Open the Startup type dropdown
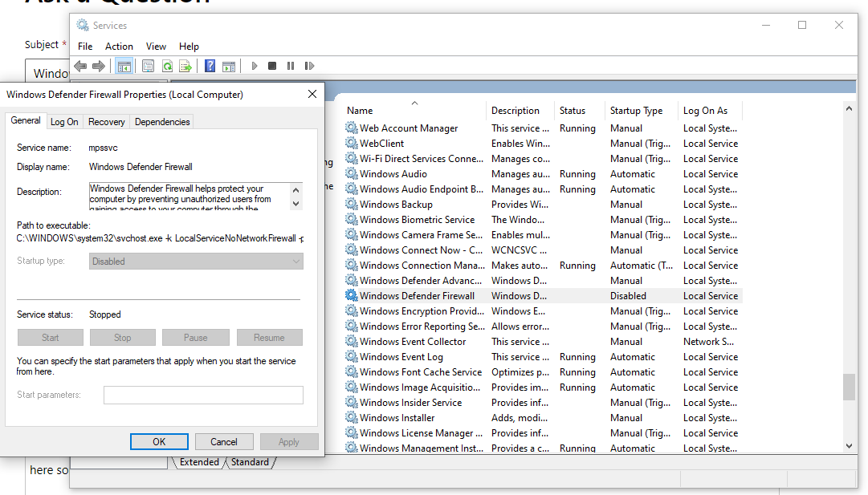The height and width of the screenshot is (495, 868). coord(196,261)
